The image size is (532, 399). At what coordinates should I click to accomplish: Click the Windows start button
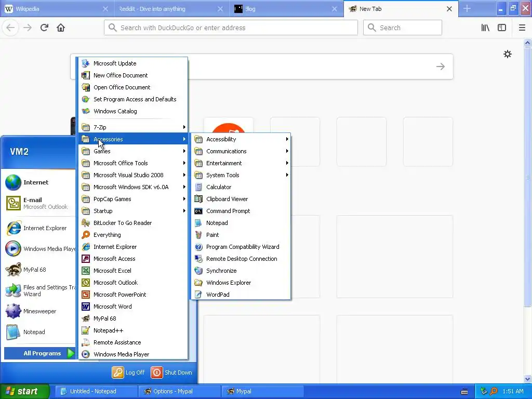(25, 391)
